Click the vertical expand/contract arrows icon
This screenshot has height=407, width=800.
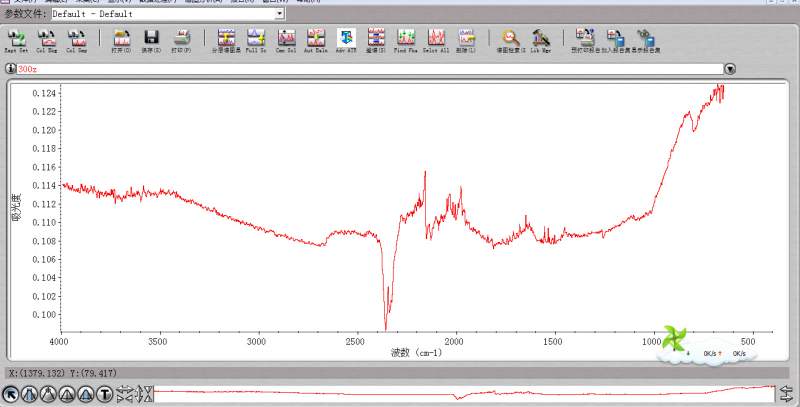click(x=144, y=394)
